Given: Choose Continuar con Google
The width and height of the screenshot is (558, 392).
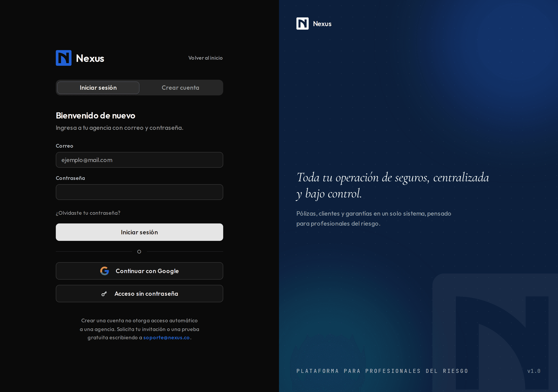Looking at the screenshot, I should 139,271.
